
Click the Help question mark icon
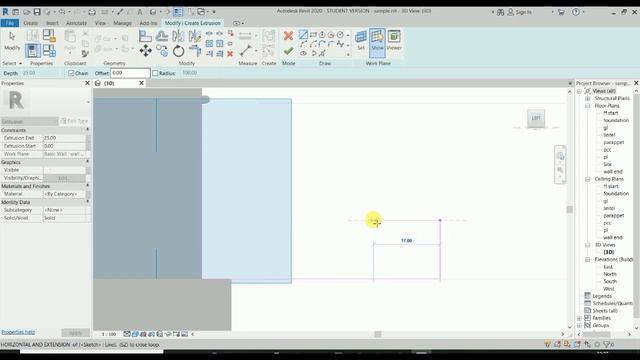tap(576, 12)
